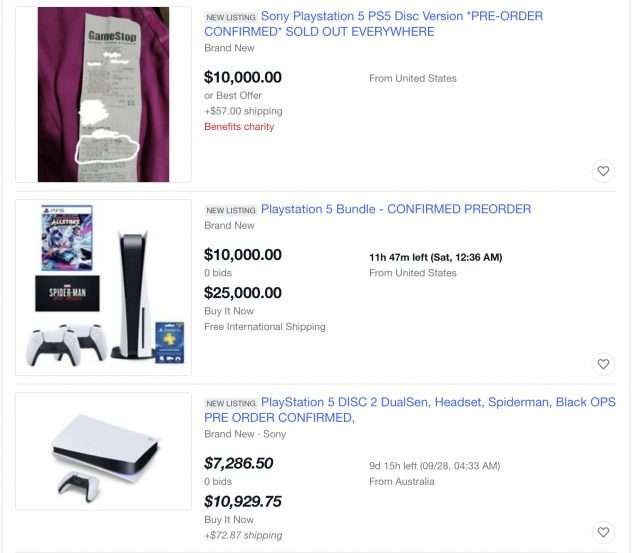
Task: View the PS5 console lying flat thumbnail
Action: pyautogui.click(x=103, y=451)
